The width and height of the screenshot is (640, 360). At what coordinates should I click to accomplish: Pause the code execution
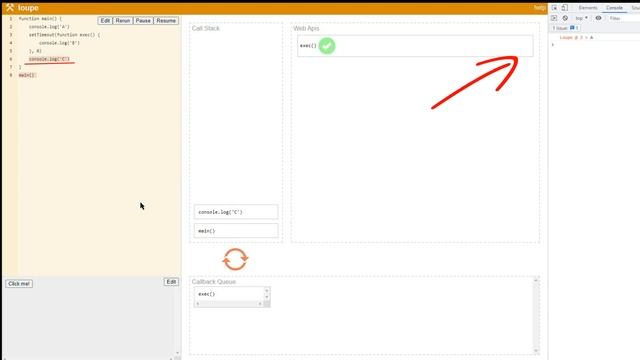tap(143, 20)
